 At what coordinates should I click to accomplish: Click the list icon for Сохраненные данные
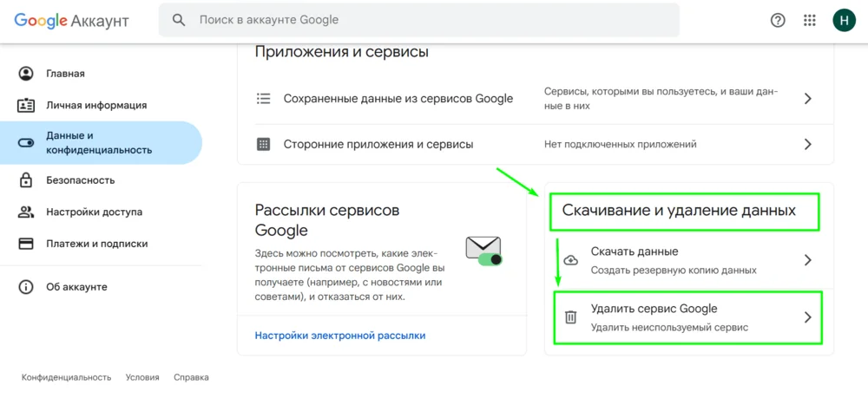(x=264, y=99)
